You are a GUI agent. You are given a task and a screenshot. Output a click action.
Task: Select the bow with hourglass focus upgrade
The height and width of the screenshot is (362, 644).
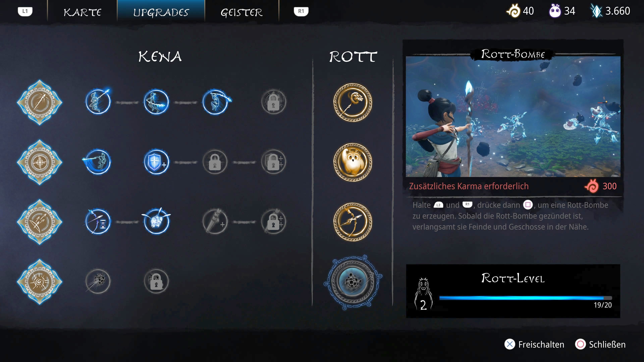98,222
